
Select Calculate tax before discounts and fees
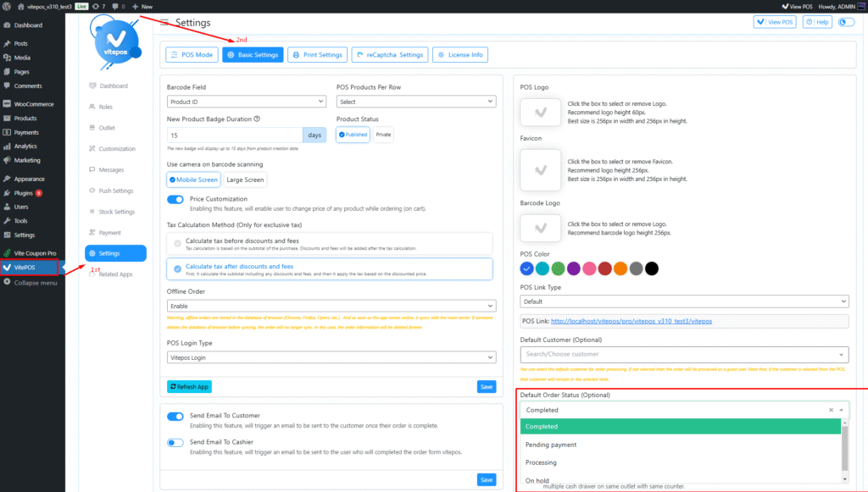[x=330, y=244]
